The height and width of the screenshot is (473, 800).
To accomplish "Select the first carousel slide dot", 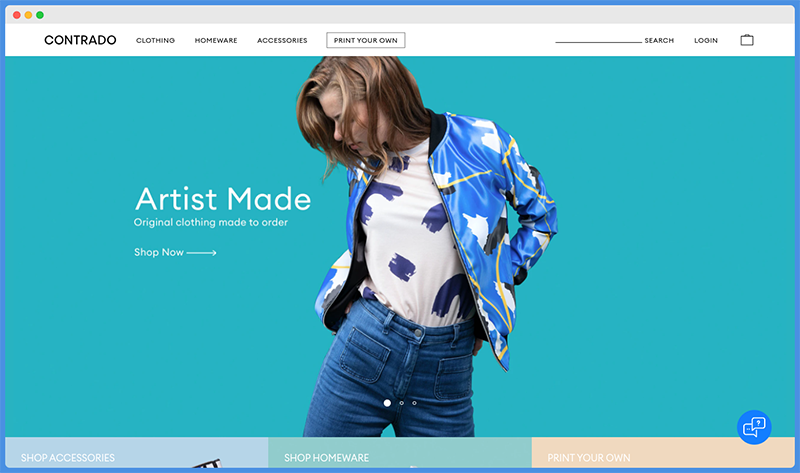I will pos(387,403).
